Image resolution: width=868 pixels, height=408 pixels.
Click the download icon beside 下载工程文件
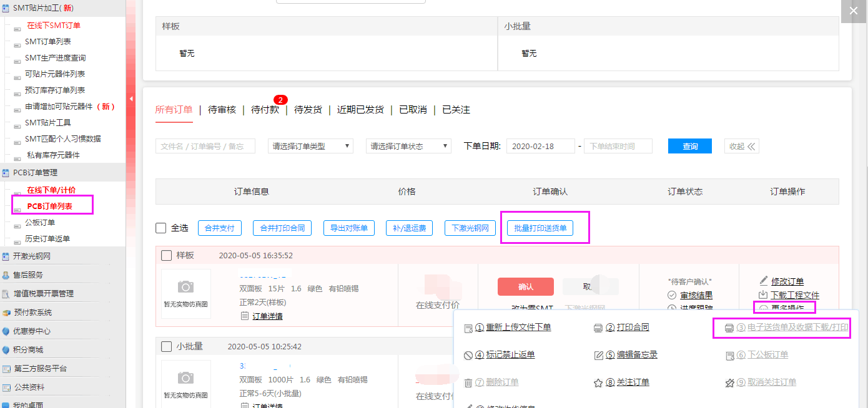[x=763, y=294]
